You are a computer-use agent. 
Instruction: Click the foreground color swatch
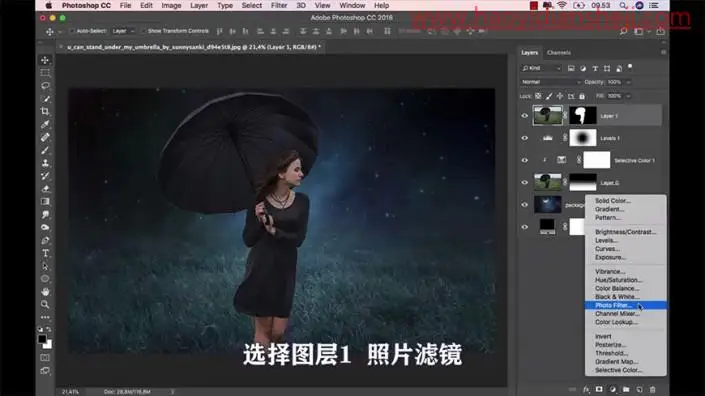[x=42, y=339]
